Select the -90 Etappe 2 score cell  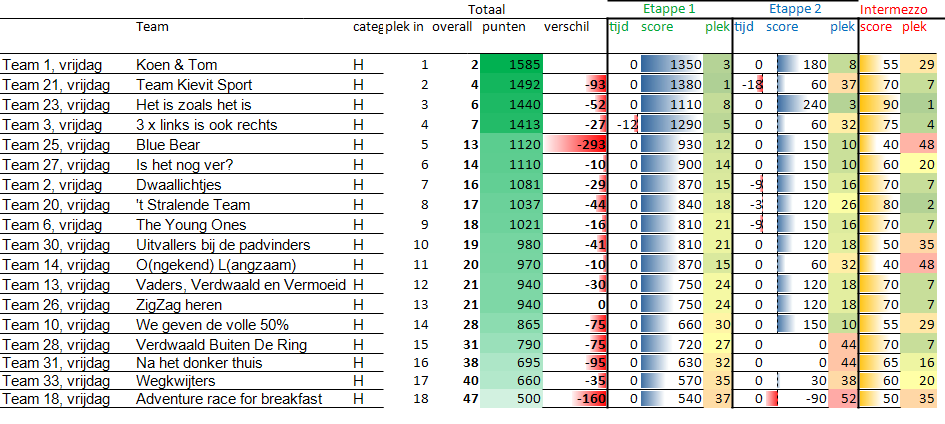coord(797,400)
